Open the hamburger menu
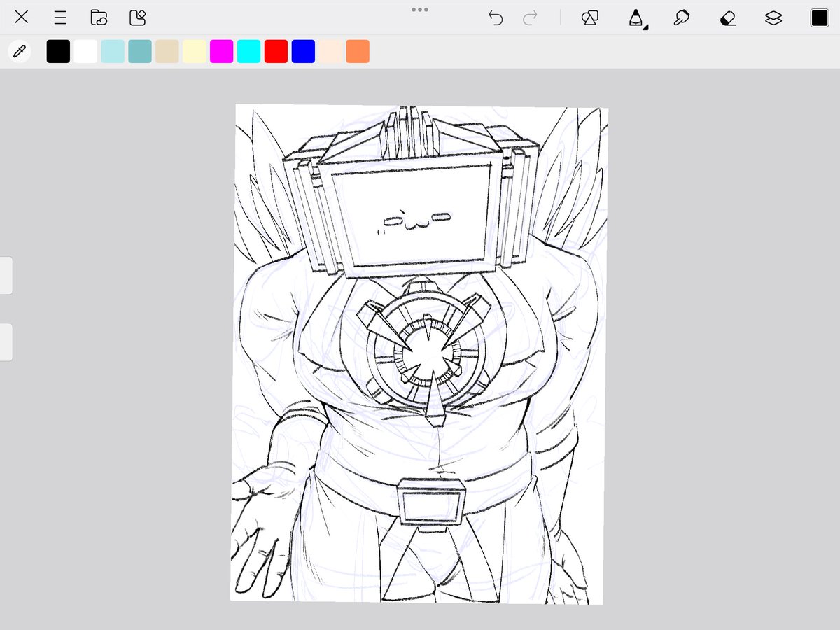Image resolution: width=840 pixels, height=630 pixels. point(61,18)
